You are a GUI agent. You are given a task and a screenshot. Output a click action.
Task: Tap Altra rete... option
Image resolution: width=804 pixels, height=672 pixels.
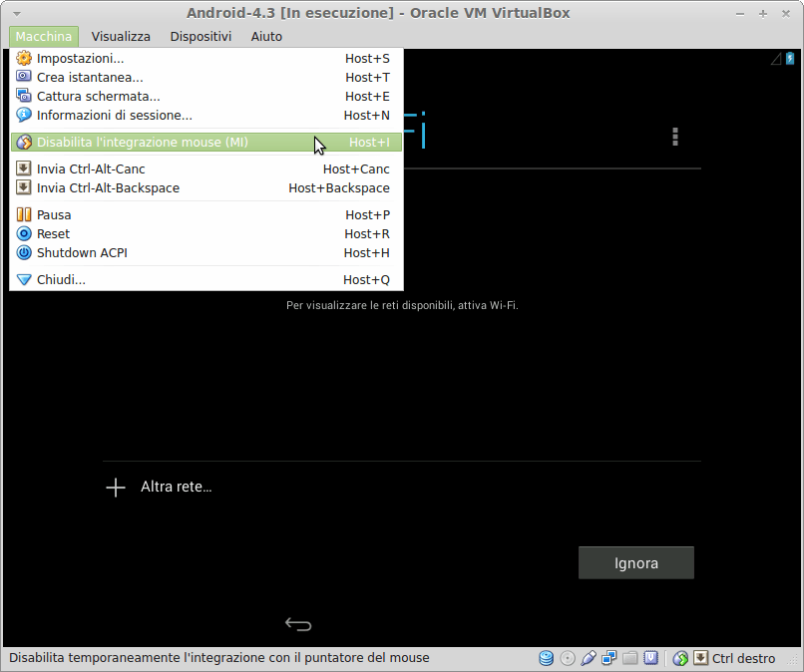pyautogui.click(x=176, y=487)
